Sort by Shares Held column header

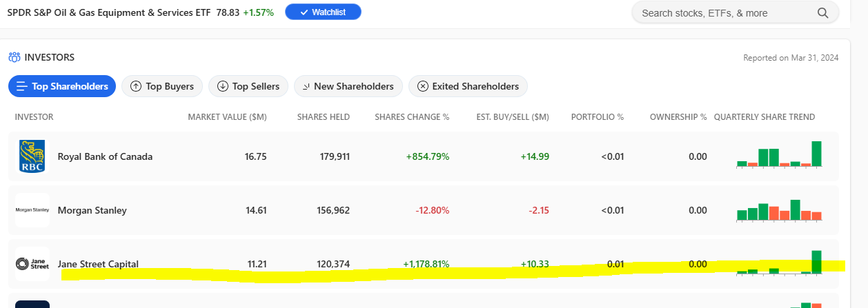[x=324, y=117]
